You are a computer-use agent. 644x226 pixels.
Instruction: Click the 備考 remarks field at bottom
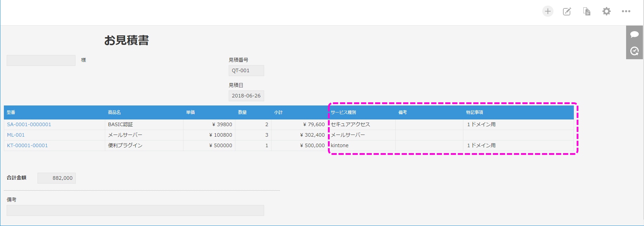135,210
